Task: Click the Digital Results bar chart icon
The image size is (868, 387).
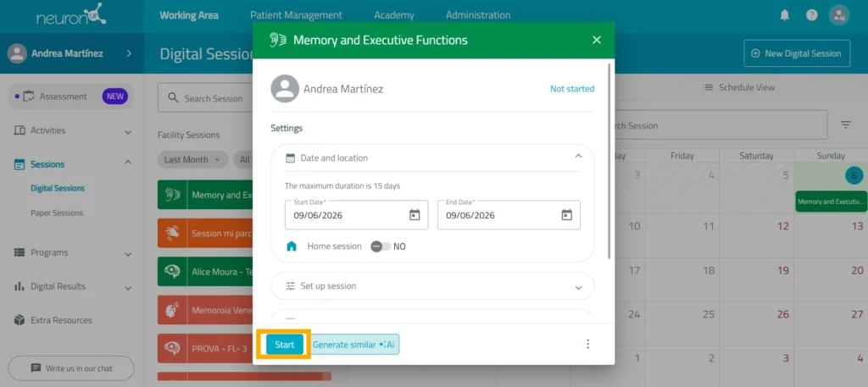Action: pos(19,286)
